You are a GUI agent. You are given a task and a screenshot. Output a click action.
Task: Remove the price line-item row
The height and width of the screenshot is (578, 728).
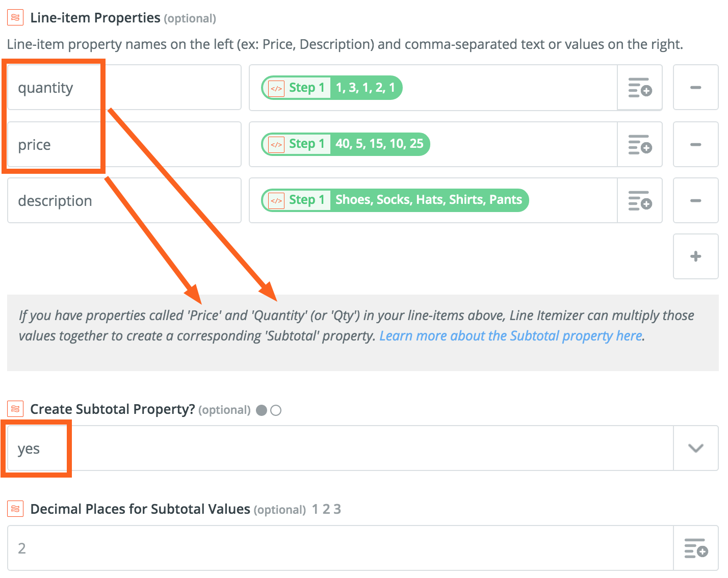[695, 145]
